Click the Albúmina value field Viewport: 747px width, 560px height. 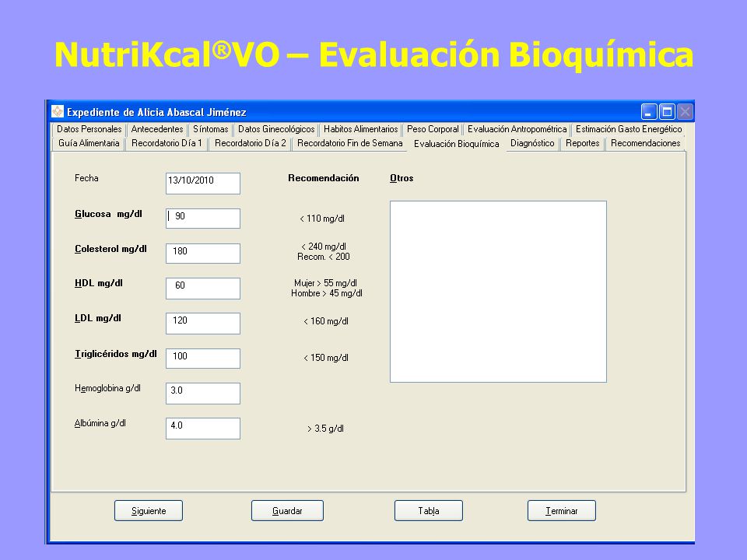click(x=203, y=429)
